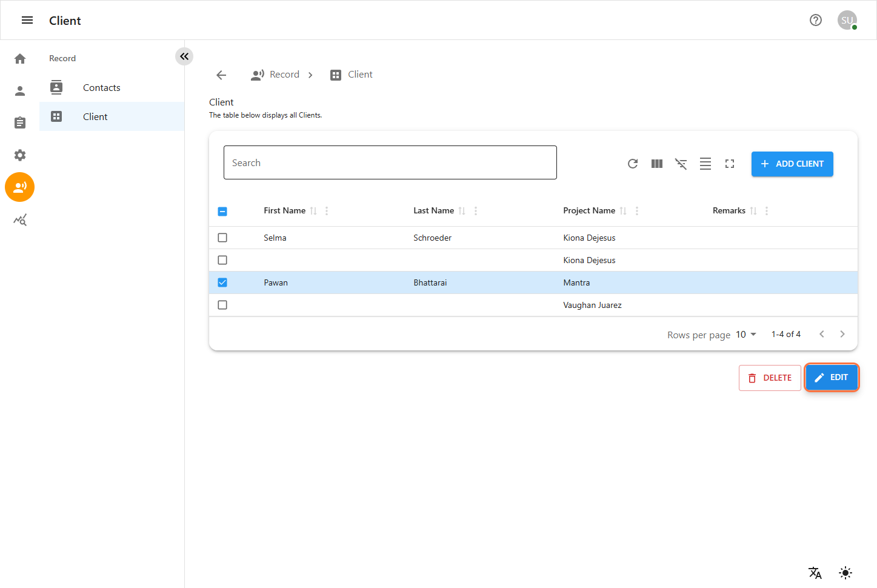Click into the Search field
The height and width of the screenshot is (588, 877).
click(390, 162)
